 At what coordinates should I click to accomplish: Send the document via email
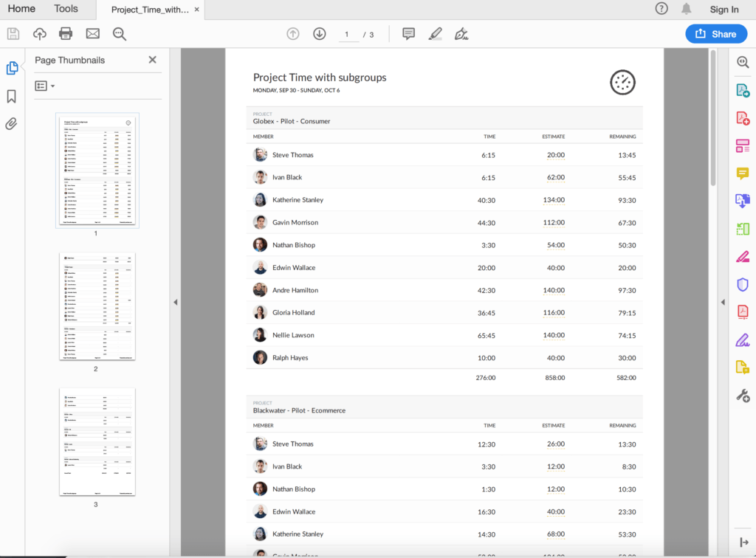coord(92,33)
